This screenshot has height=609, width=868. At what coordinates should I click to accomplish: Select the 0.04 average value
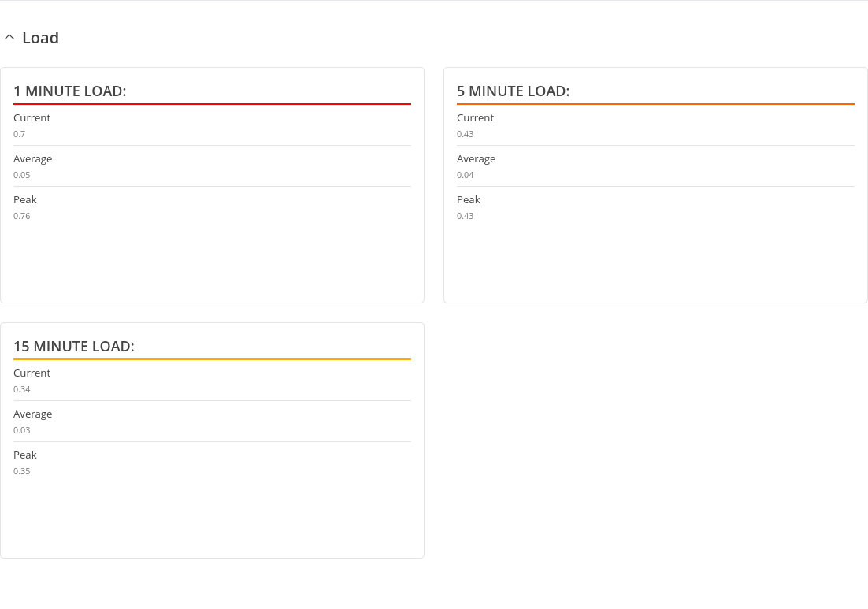pyautogui.click(x=466, y=175)
